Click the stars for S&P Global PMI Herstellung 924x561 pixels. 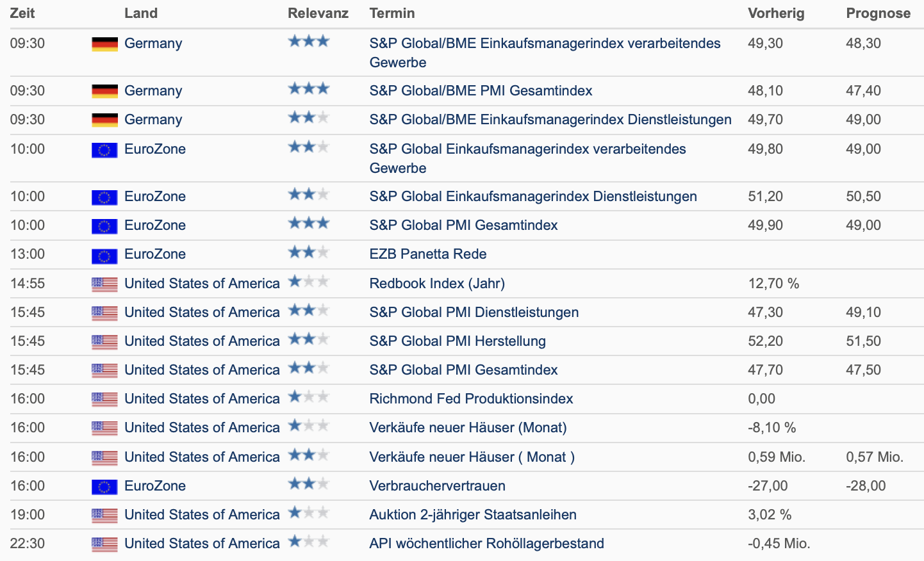coord(308,339)
